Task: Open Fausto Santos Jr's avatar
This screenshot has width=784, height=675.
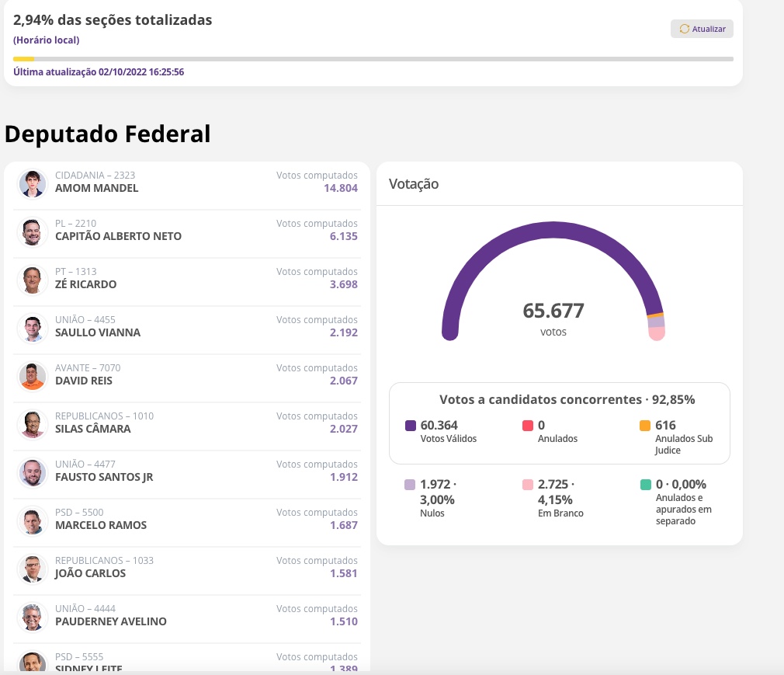Action: coord(33,472)
